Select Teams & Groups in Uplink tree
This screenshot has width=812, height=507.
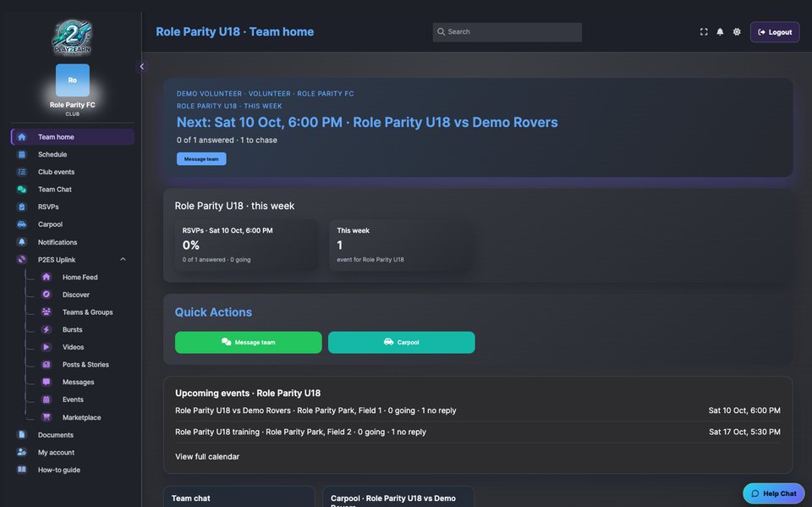point(87,312)
